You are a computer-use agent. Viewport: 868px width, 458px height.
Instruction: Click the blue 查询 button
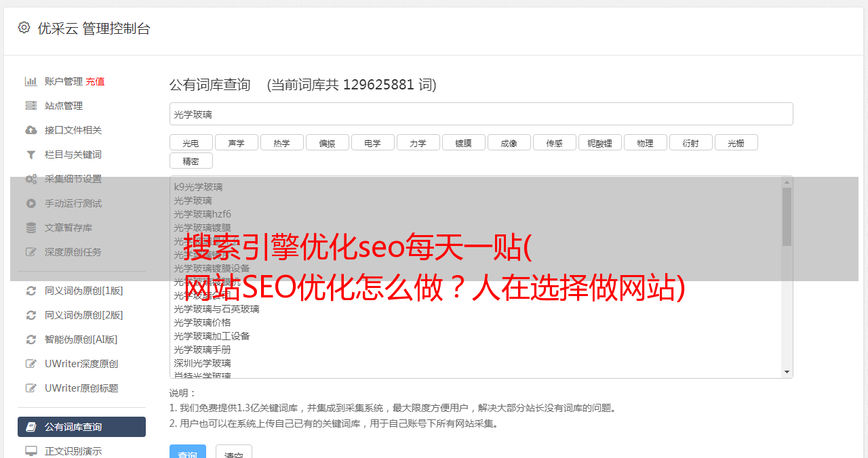[188, 452]
